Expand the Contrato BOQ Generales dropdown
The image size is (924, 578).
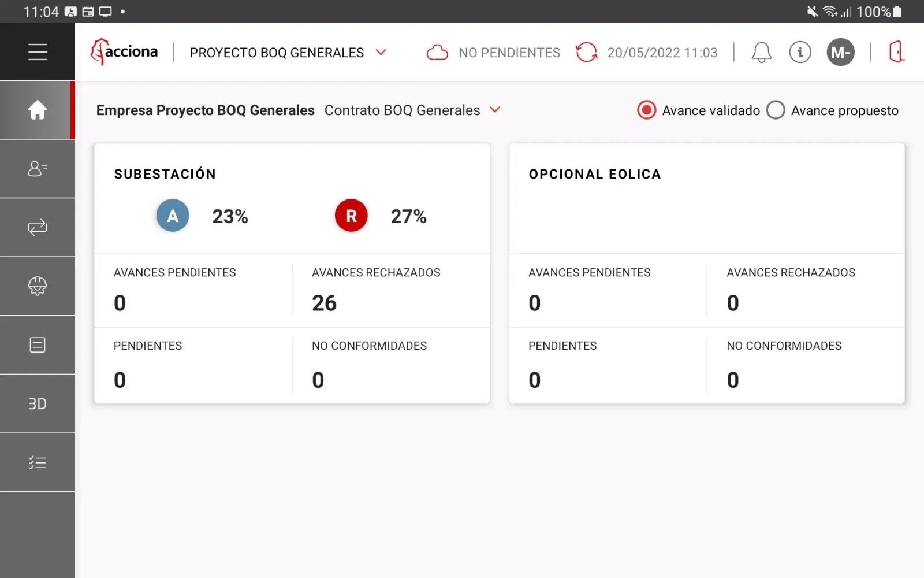point(495,110)
